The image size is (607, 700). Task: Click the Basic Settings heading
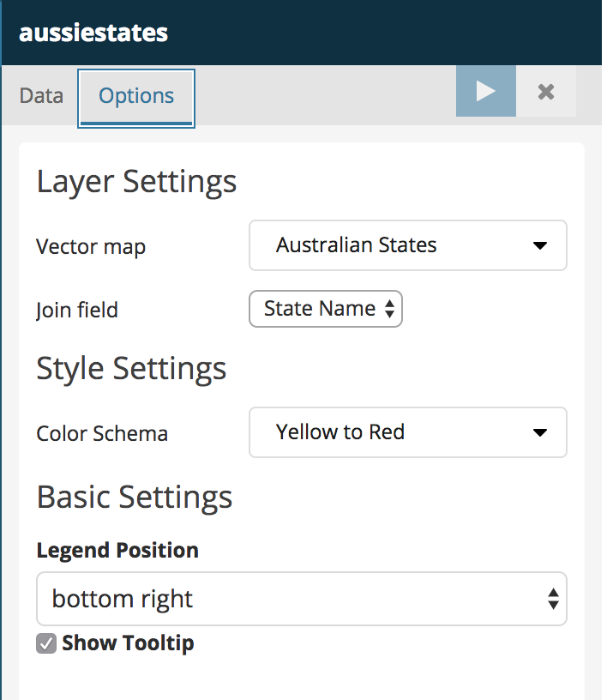(x=135, y=497)
